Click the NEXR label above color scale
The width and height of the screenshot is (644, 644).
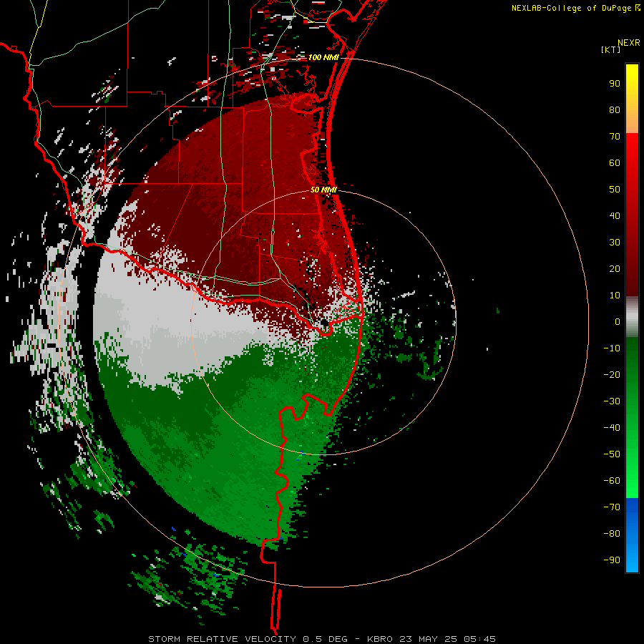click(x=628, y=43)
